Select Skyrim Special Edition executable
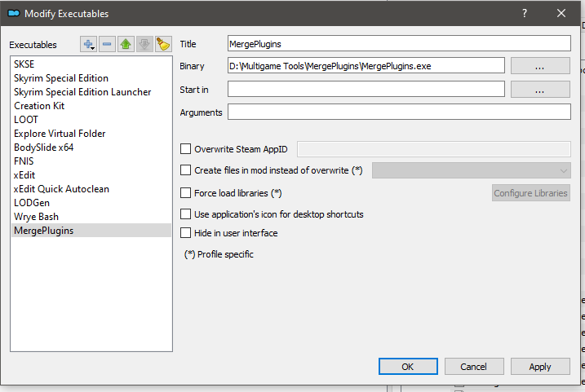This screenshot has width=585, height=392. click(x=91, y=78)
